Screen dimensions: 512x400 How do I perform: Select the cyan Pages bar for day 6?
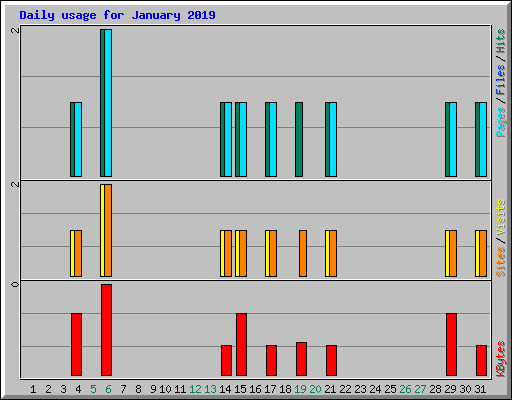(x=108, y=103)
